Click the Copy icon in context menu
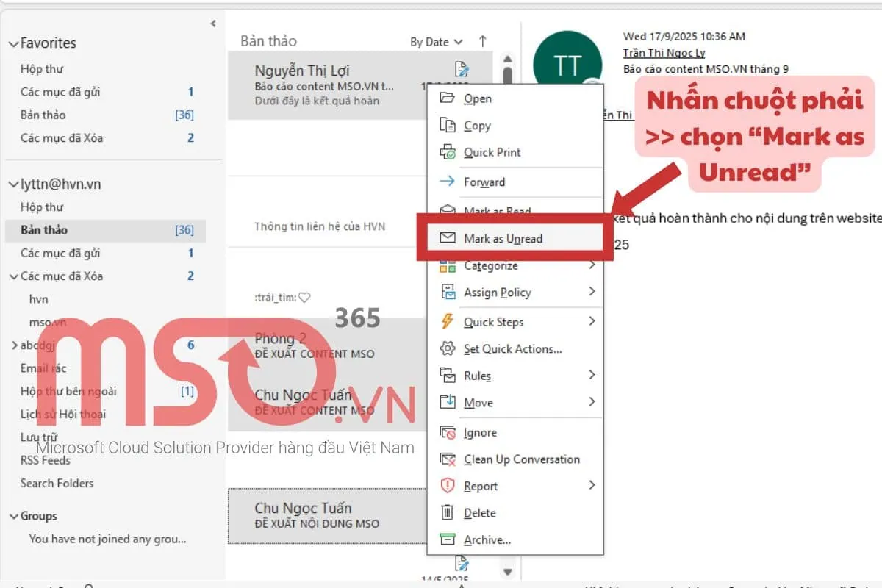This screenshot has height=588, width=882. (x=447, y=126)
